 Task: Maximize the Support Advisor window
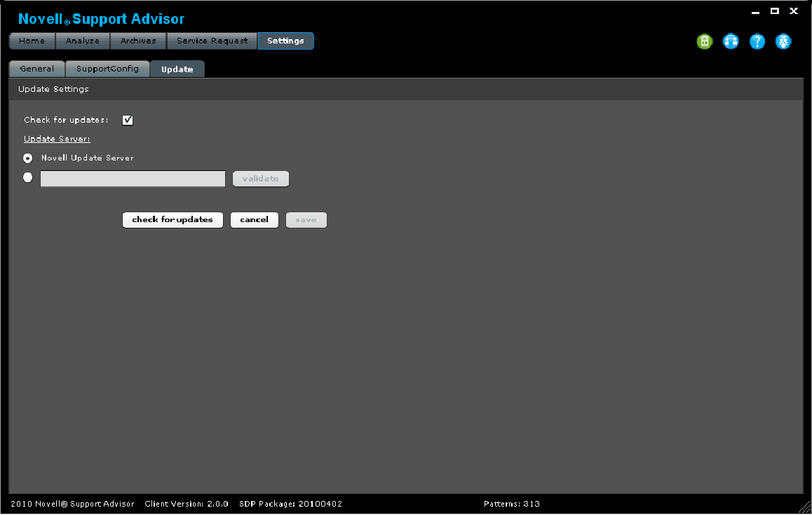(775, 11)
